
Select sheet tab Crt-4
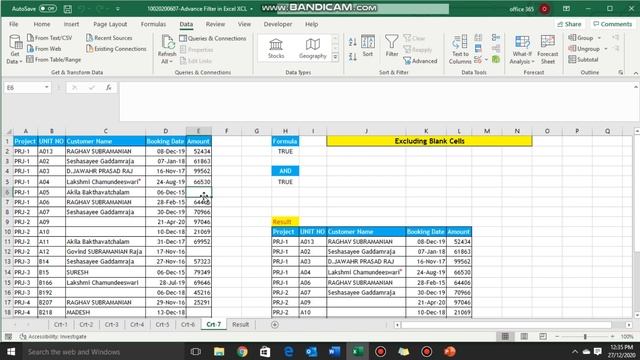tap(137, 324)
